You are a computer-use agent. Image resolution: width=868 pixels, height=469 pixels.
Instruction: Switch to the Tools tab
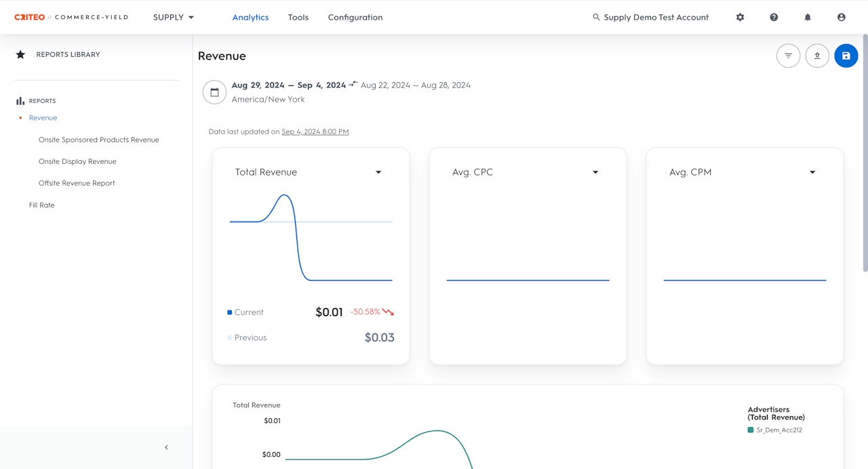pyautogui.click(x=298, y=18)
